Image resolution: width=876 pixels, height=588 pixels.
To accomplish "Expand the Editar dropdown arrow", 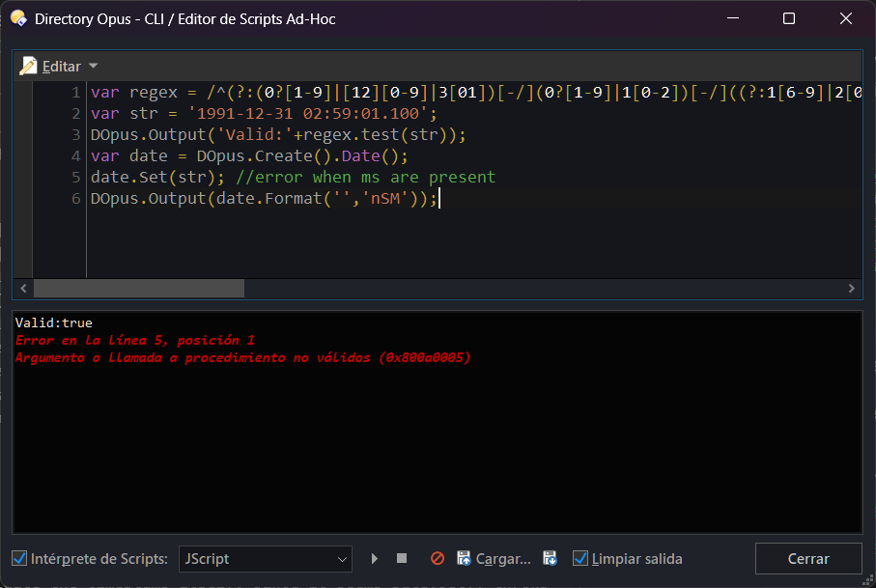I will tap(93, 66).
